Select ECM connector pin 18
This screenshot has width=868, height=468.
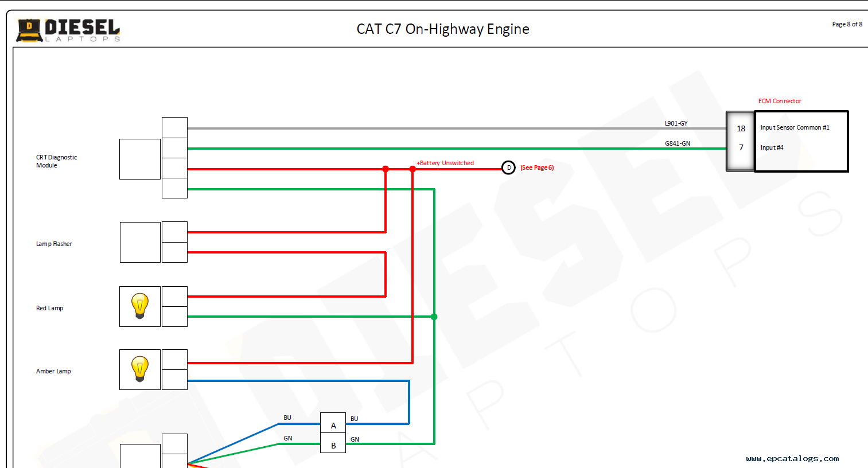pos(741,128)
